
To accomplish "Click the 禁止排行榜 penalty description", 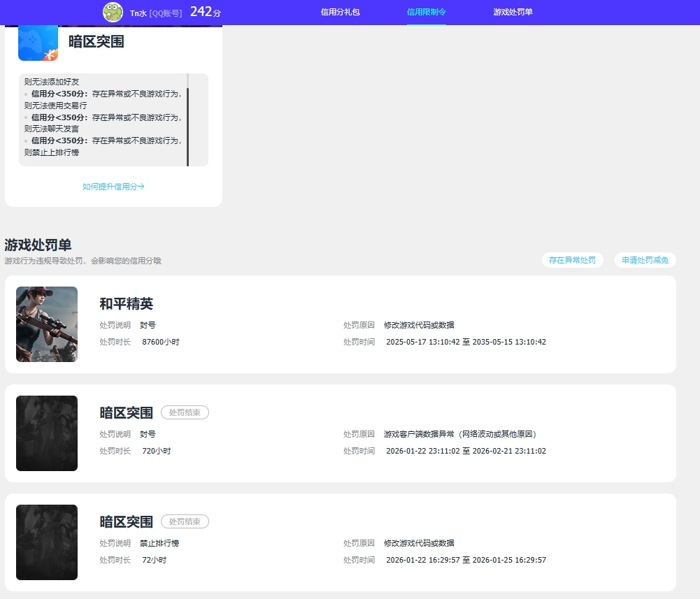I will click(x=159, y=543).
